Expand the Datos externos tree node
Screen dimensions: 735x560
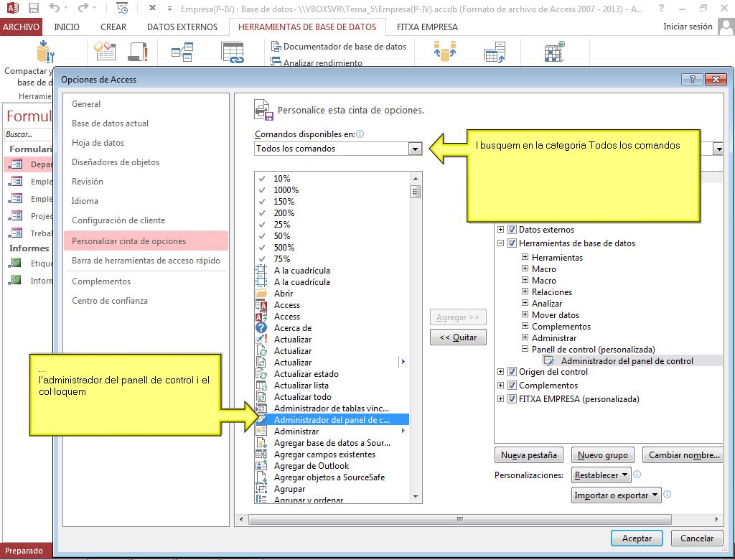point(500,230)
